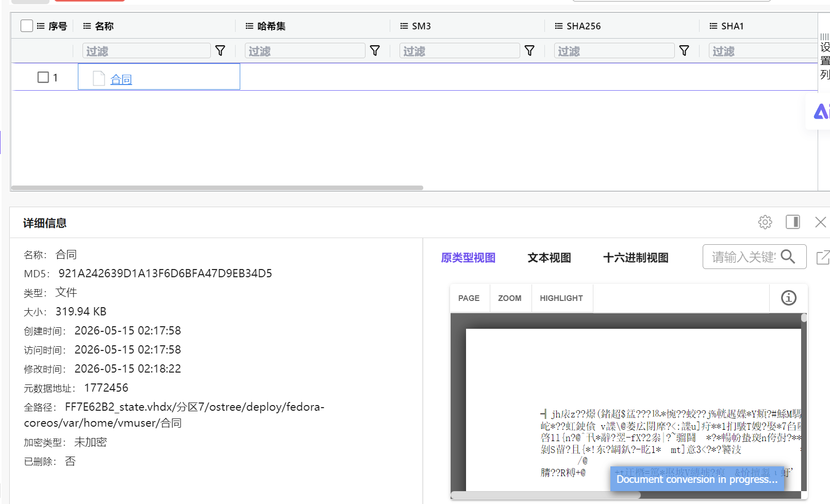Click the 名称 column filter funnel icon
The image size is (830, 504).
pyautogui.click(x=220, y=51)
